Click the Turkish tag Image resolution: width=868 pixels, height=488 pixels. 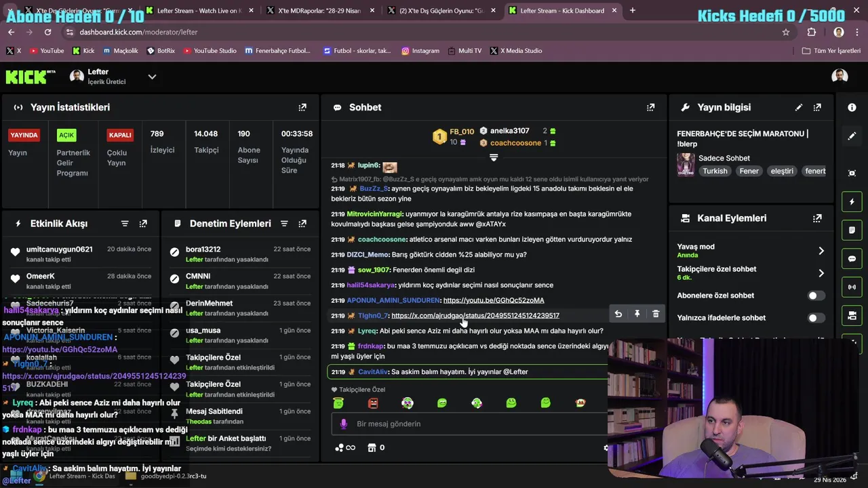(x=715, y=171)
